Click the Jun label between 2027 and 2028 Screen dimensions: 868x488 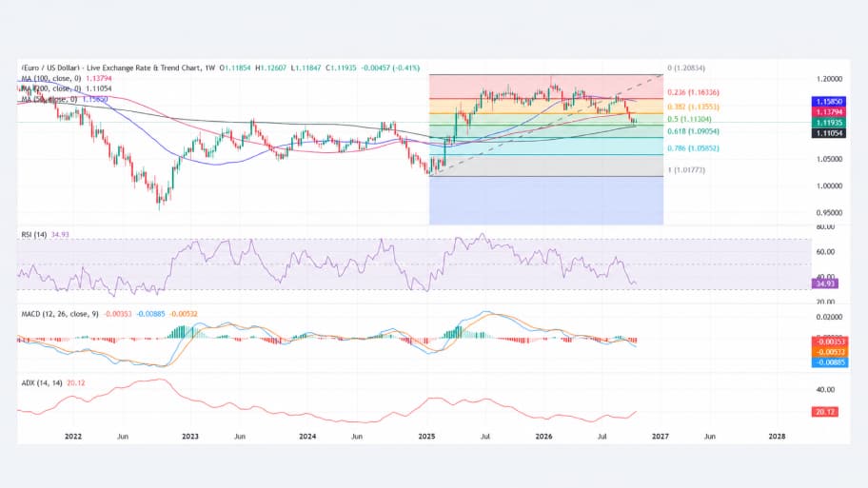(x=710, y=437)
